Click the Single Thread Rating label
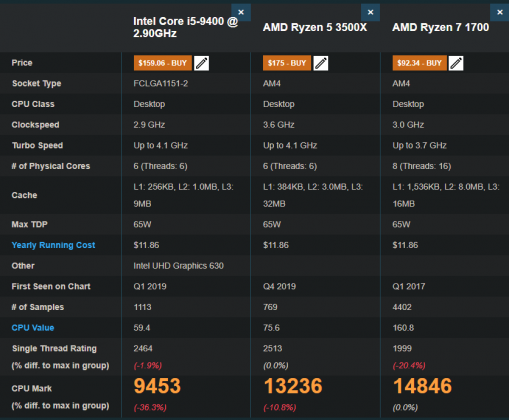Screen dimensions: 509x420 [x=54, y=348]
